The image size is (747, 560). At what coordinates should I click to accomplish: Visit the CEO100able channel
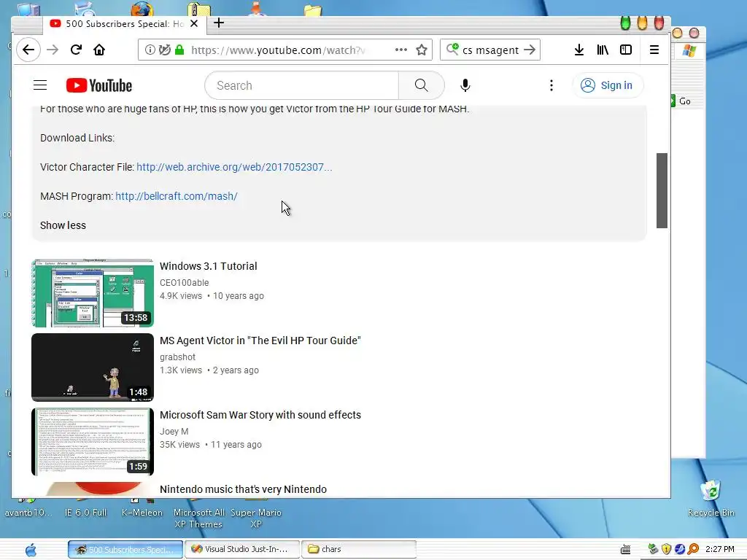184,283
